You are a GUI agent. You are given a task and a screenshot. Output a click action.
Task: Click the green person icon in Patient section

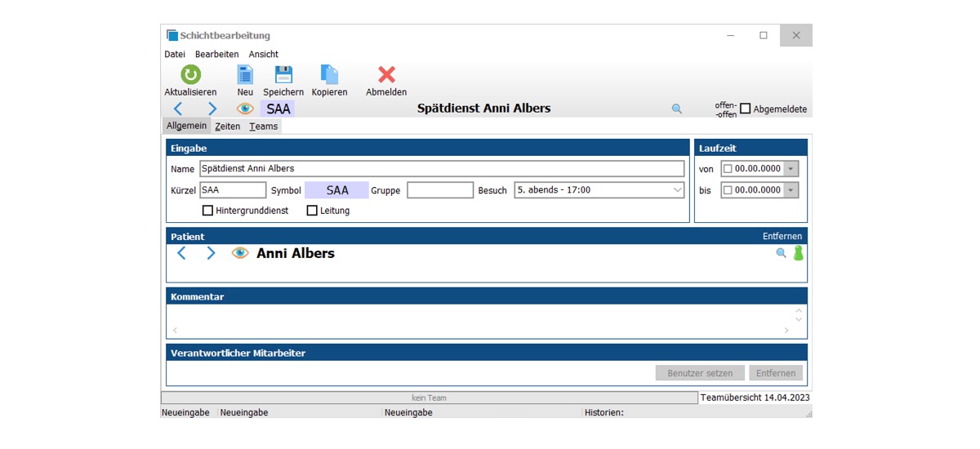click(799, 253)
